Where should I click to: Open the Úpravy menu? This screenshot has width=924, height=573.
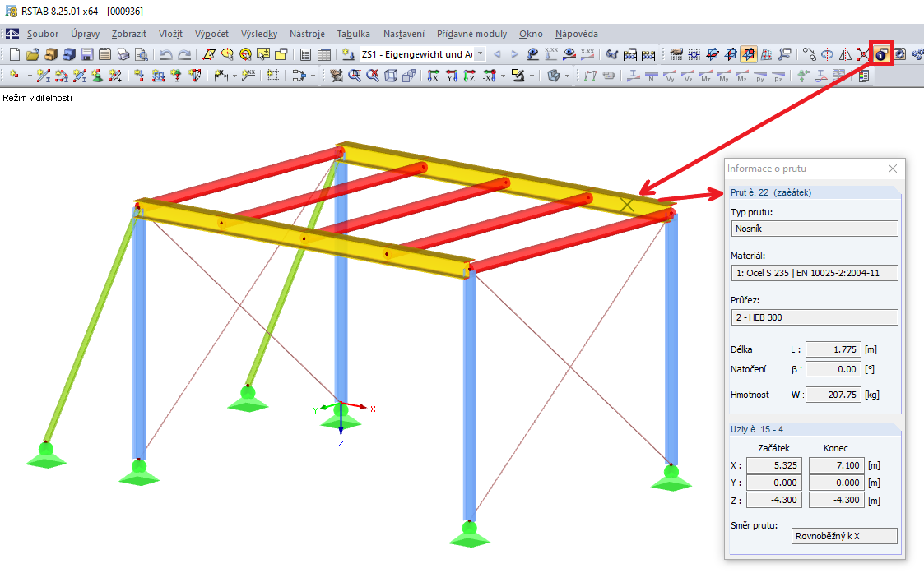85,34
